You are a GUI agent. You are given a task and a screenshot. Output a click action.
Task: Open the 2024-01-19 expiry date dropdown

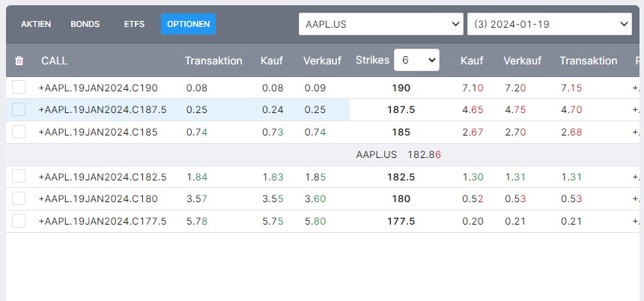tap(549, 24)
